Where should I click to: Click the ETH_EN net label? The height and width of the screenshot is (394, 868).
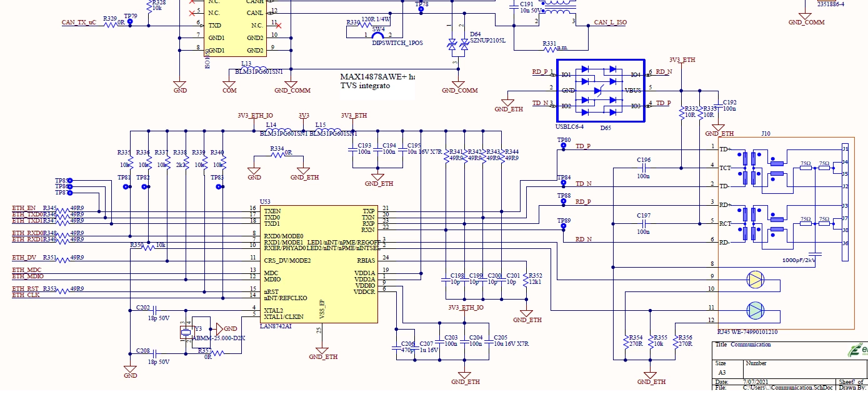click(24, 208)
